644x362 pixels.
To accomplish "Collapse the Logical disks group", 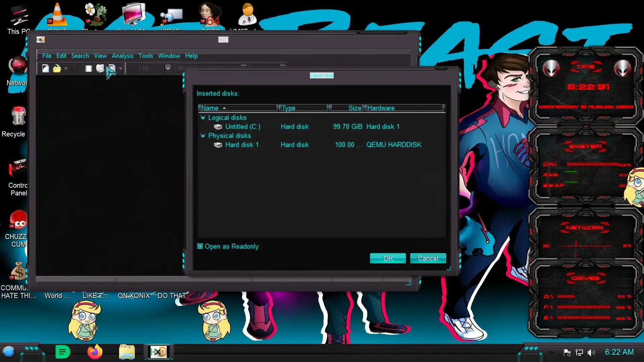I will 203,118.
